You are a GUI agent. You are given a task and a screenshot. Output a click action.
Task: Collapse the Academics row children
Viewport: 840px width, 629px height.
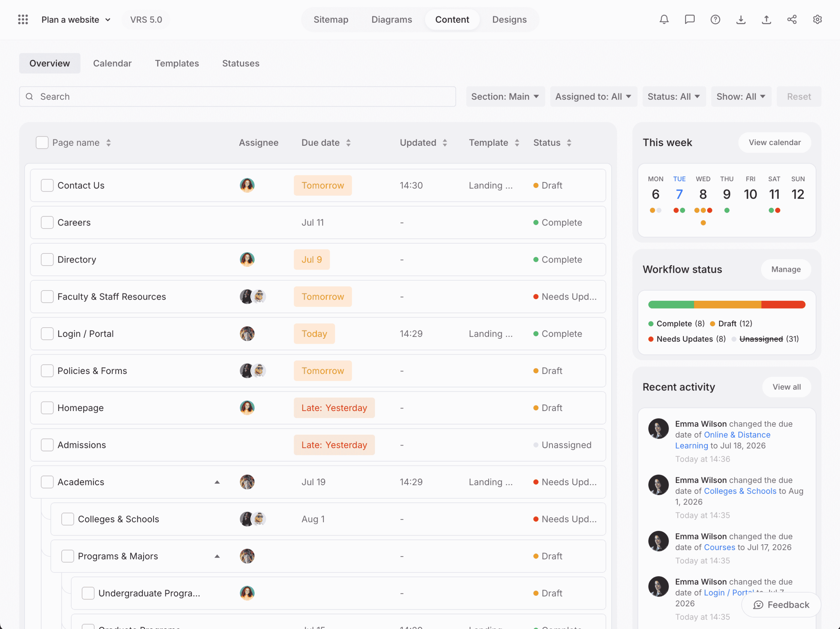(x=217, y=482)
